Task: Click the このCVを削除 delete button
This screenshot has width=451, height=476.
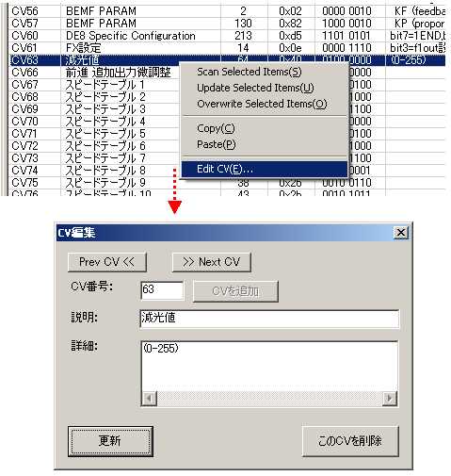Action: click(x=350, y=441)
